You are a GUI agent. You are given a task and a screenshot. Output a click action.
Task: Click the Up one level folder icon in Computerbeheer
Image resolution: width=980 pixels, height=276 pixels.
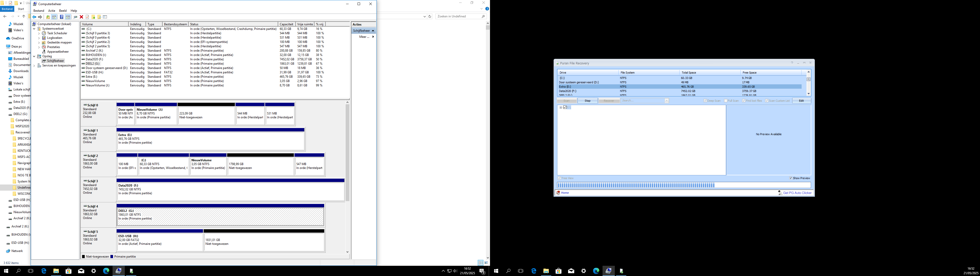pyautogui.click(x=48, y=17)
